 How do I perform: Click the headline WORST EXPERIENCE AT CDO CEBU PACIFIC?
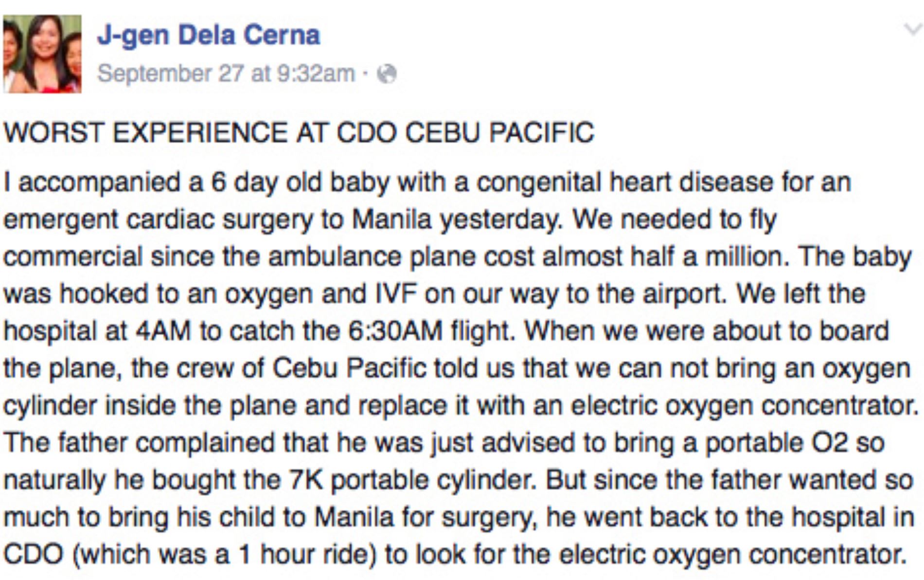[x=299, y=132]
